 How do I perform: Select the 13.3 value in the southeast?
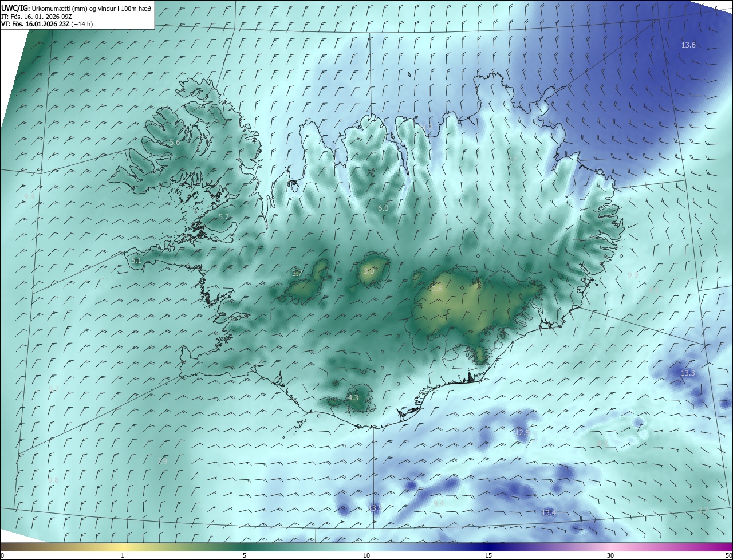(688, 373)
